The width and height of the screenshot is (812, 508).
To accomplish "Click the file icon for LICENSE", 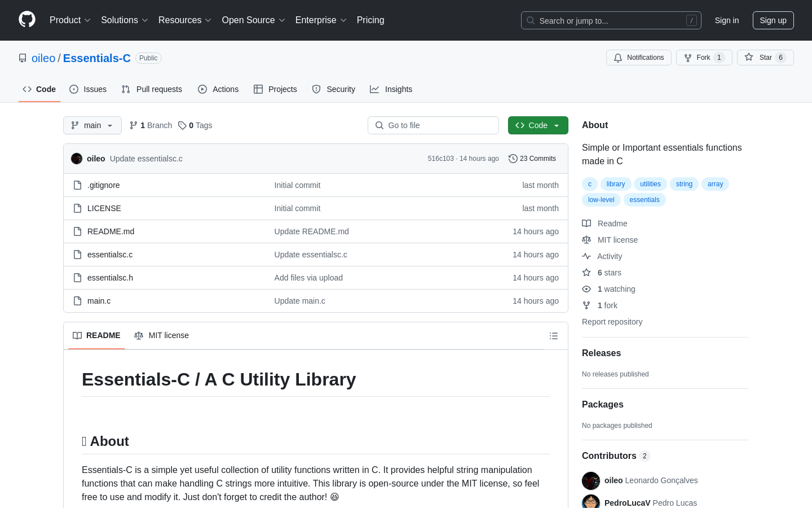I will (78, 208).
